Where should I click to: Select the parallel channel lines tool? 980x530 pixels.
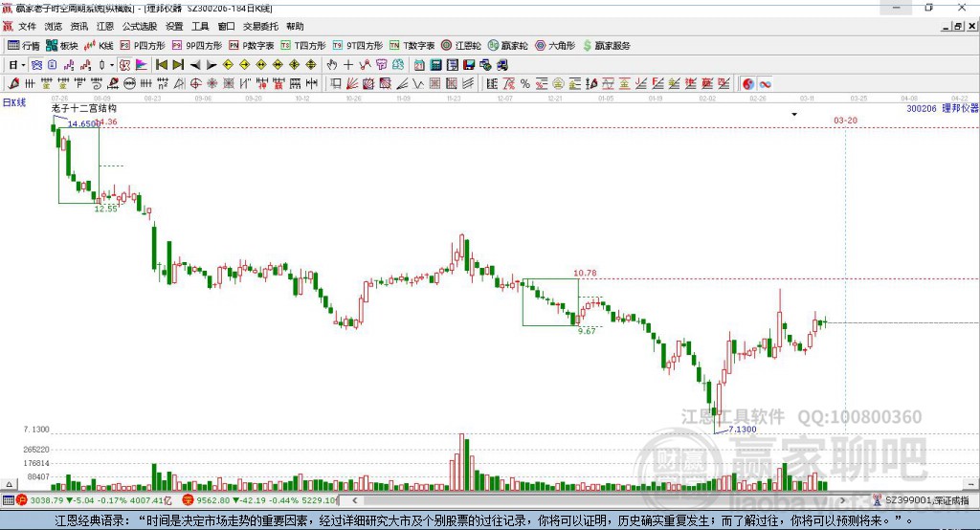click(467, 84)
